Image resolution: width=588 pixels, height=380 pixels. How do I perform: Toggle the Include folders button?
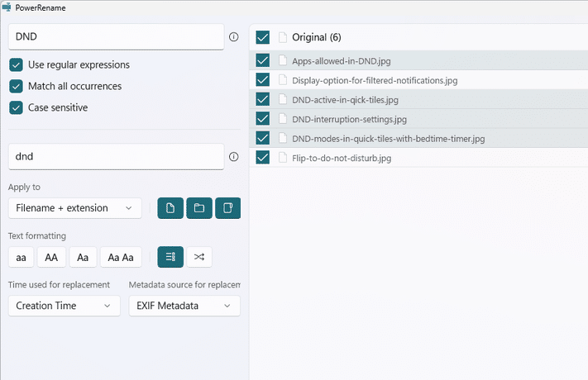199,208
